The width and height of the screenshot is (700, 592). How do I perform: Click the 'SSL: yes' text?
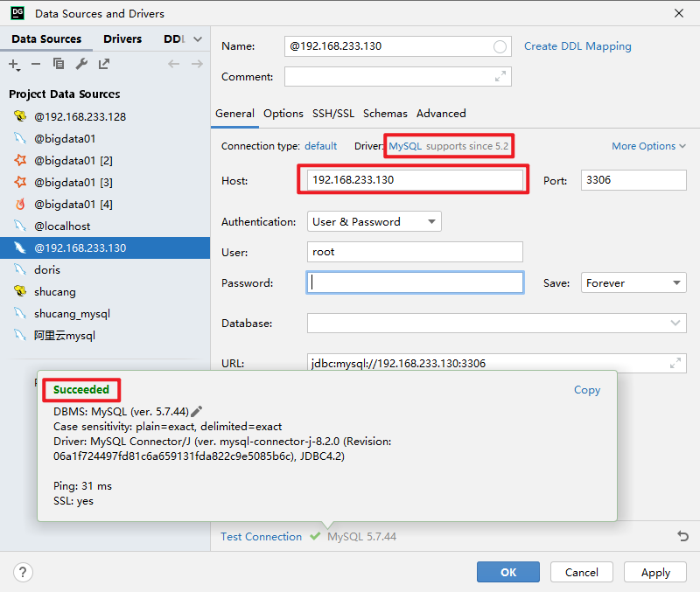point(73,500)
